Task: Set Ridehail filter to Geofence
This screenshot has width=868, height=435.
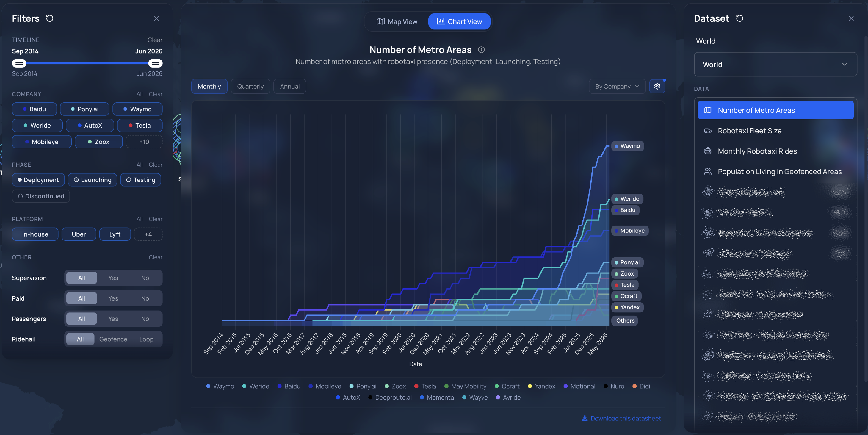Action: point(113,339)
